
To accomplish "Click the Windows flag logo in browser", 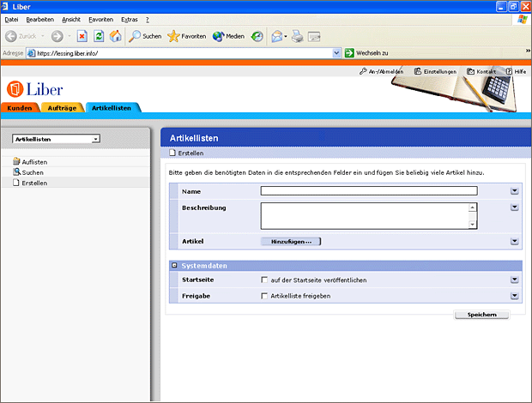I will (523, 20).
